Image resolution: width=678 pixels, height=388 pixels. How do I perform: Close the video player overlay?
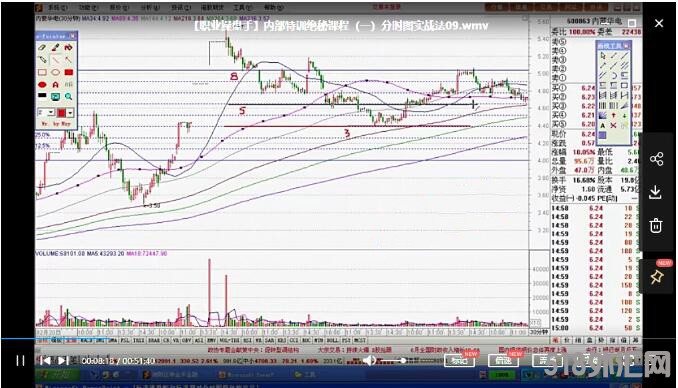pyautogui.click(x=659, y=23)
